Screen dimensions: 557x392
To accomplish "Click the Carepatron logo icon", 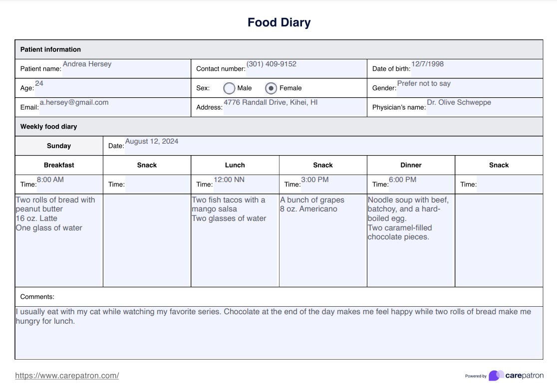I will pos(496,376).
